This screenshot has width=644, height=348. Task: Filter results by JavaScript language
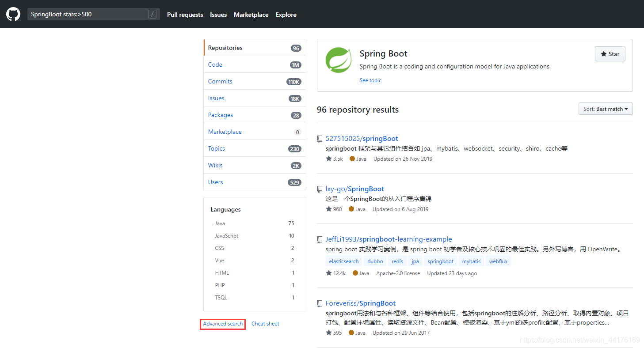point(255,236)
